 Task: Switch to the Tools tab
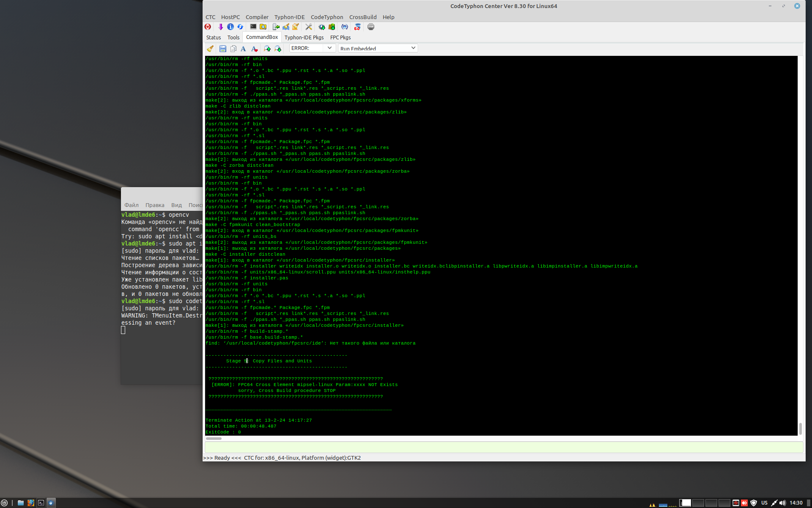click(233, 37)
